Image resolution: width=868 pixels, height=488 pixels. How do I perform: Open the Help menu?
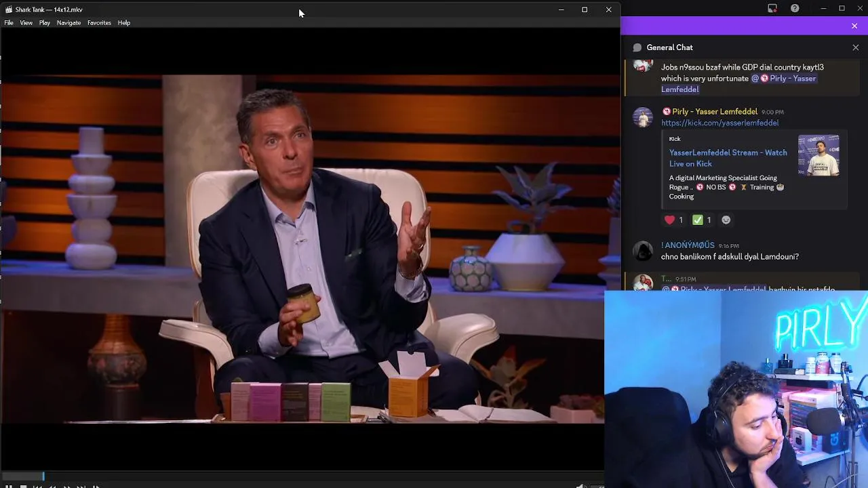[124, 22]
